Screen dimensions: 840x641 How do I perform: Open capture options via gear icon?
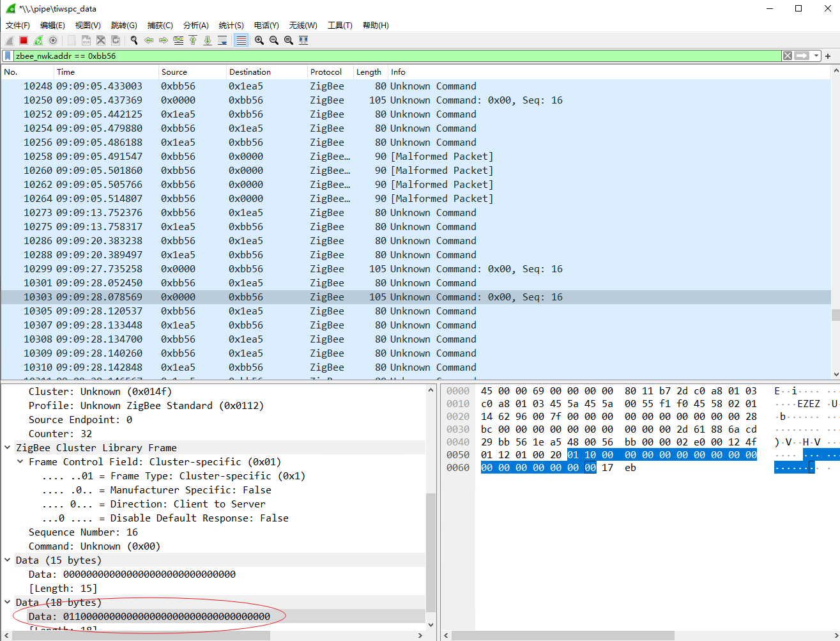[x=53, y=40]
